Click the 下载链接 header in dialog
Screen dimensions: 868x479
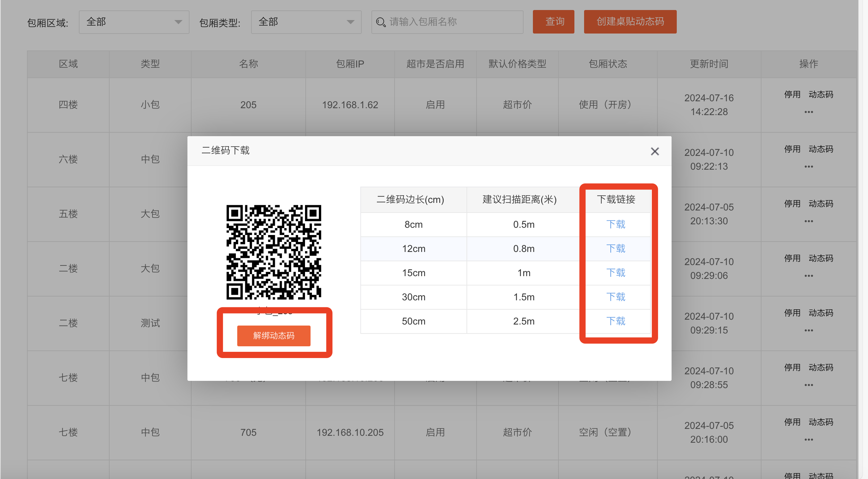(x=616, y=199)
